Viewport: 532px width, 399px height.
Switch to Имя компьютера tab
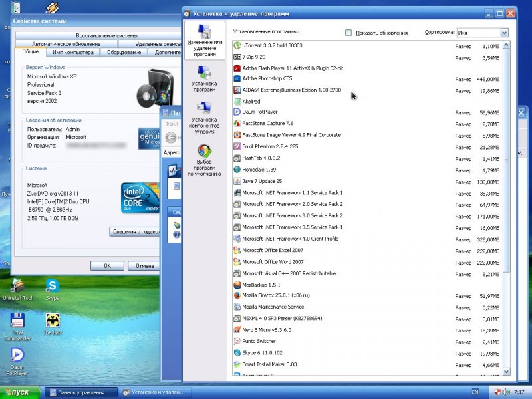73,53
